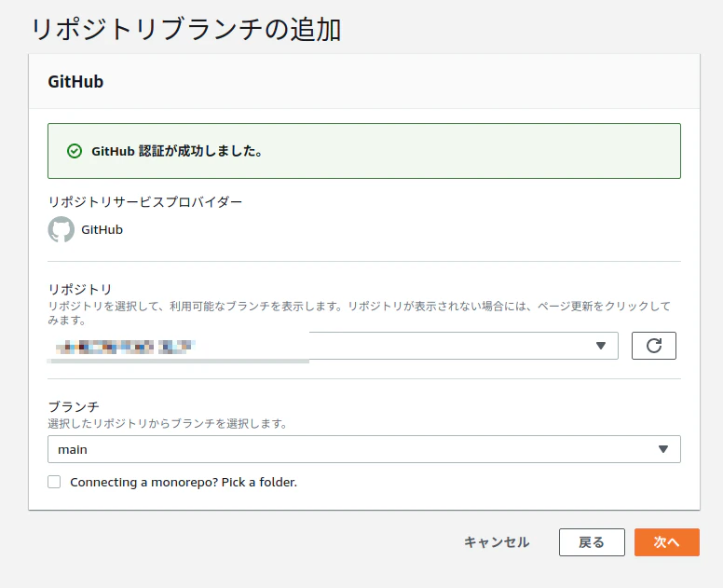Click the GitHub octocat logo icon
The width and height of the screenshot is (723, 588).
61,229
